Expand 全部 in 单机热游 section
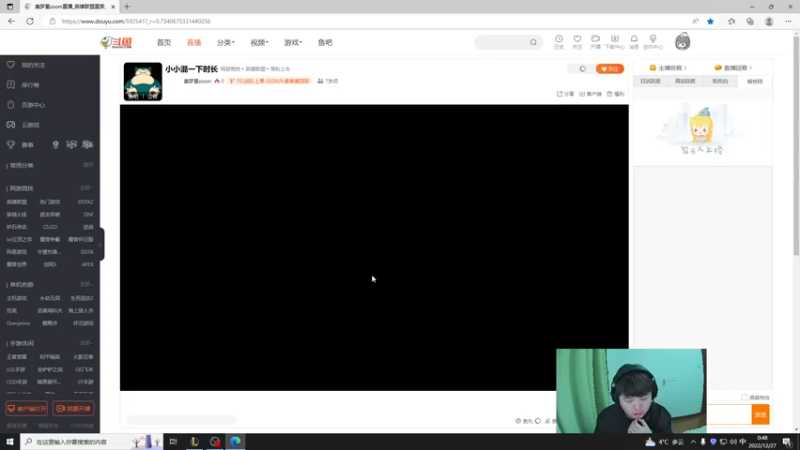800x450 pixels. 86,284
